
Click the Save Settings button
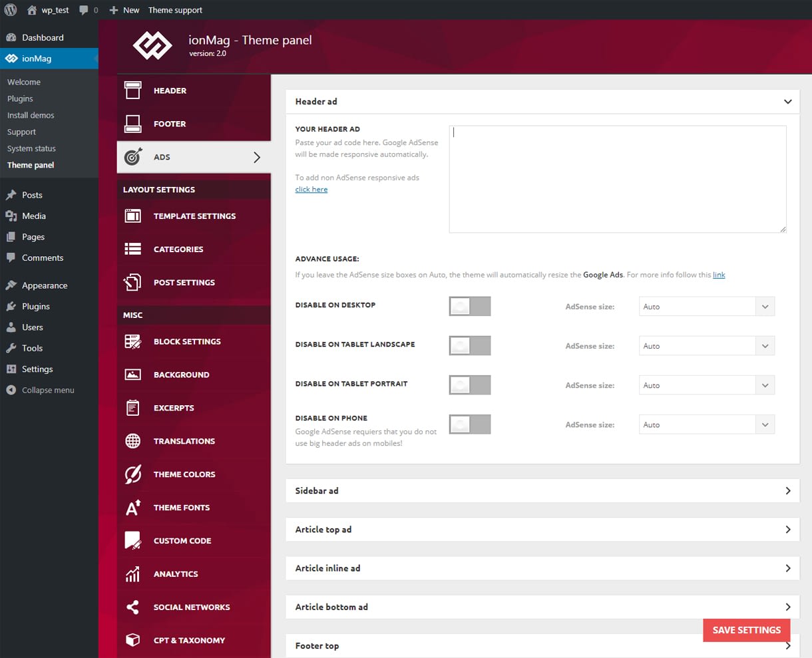[x=747, y=630]
